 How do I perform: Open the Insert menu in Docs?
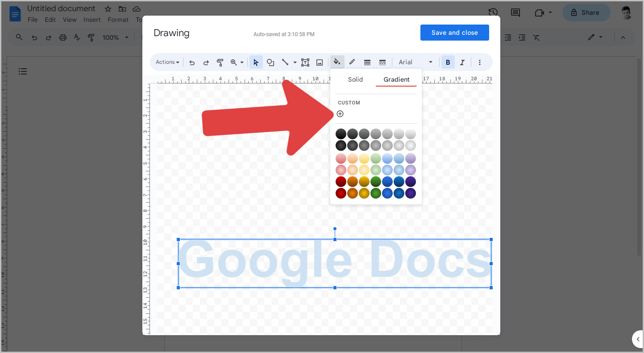pos(92,20)
